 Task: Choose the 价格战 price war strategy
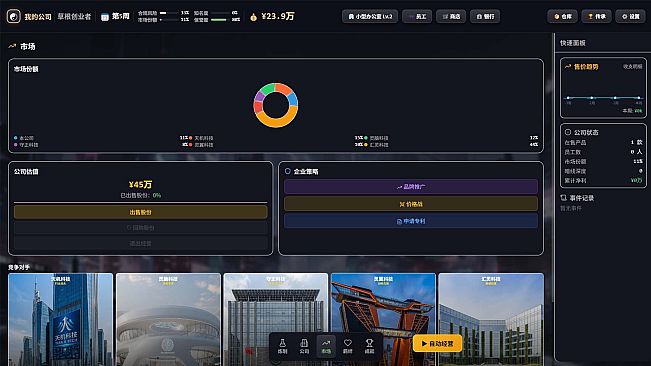pyautogui.click(x=411, y=204)
